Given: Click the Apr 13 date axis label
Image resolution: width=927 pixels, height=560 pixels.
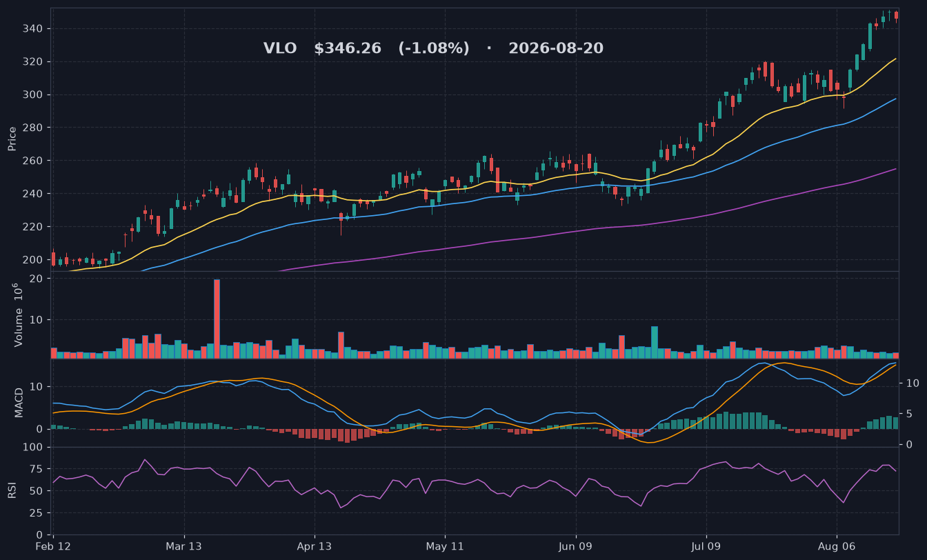Looking at the screenshot, I should [315, 546].
